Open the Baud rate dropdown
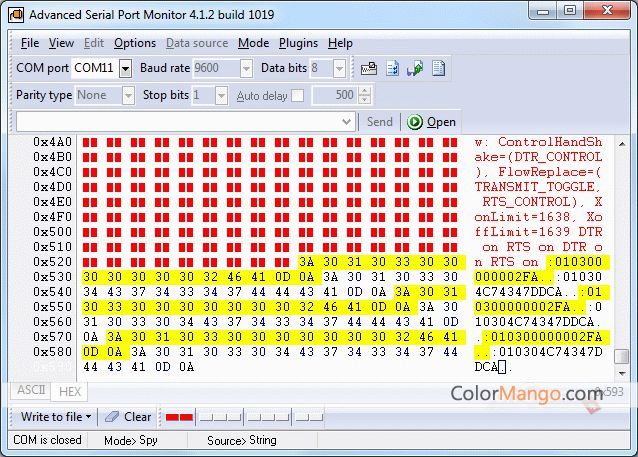Screen dimensions: 638x457 click(246, 68)
